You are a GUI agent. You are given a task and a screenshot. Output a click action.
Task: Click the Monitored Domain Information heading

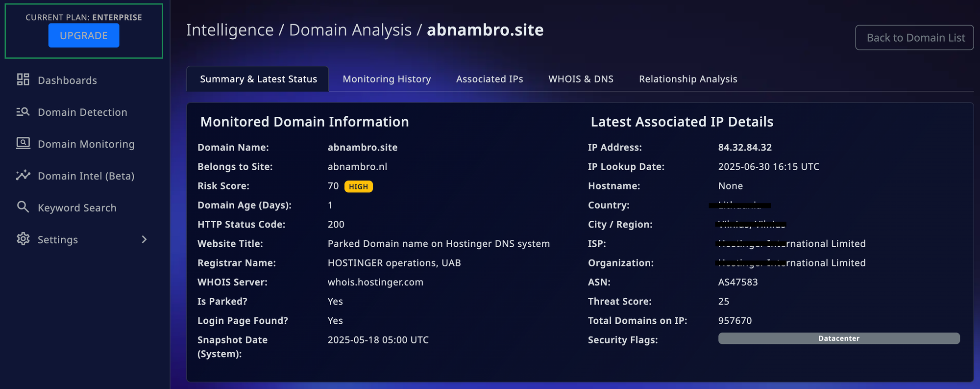304,122
